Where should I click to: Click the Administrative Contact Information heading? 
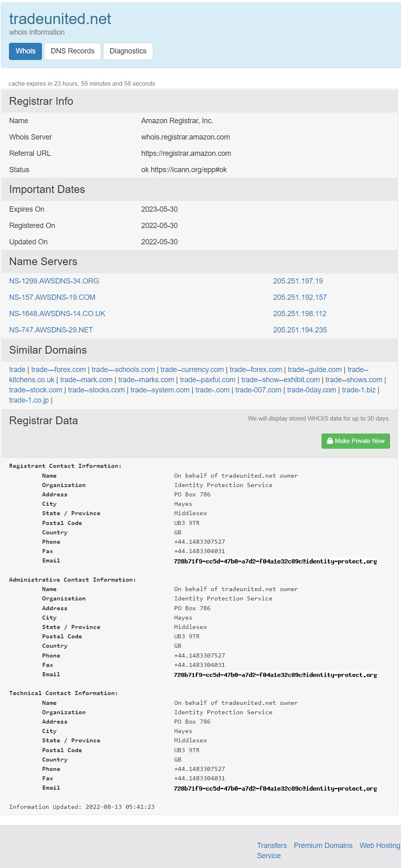[x=73, y=580]
